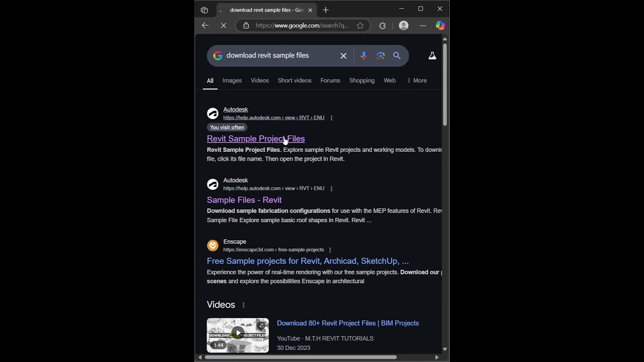This screenshot has width=644, height=362.
Task: Open Download 80+ Revit Project Files video link
Action: [348, 323]
